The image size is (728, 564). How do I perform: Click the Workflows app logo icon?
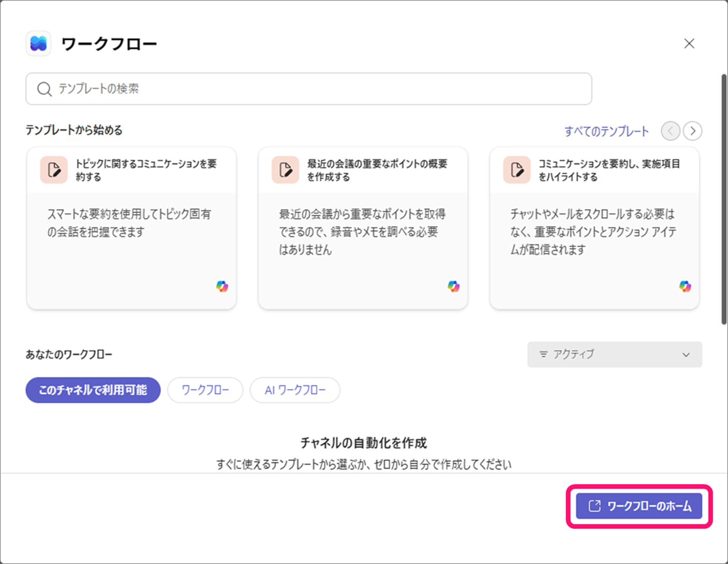[38, 44]
